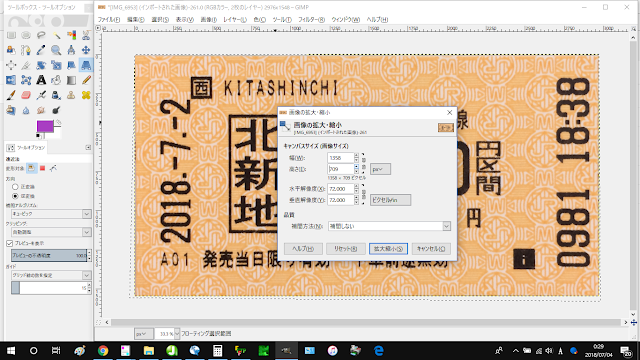This screenshot has height=360, width=640.
Task: Open the pixels/in resolution unit dropdown
Action: pyautogui.click(x=390, y=200)
